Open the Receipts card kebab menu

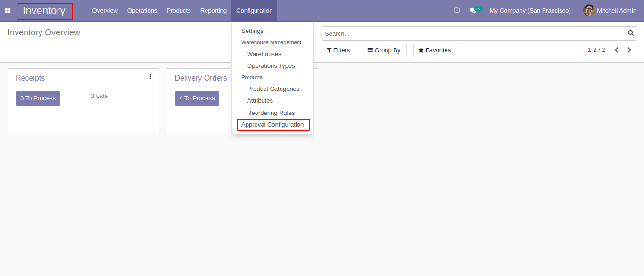150,77
